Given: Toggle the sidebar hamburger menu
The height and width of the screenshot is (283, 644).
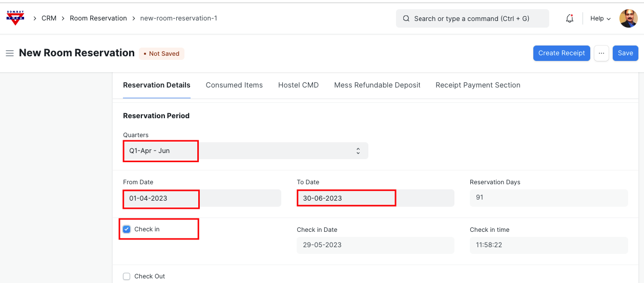Looking at the screenshot, I should [x=9, y=53].
